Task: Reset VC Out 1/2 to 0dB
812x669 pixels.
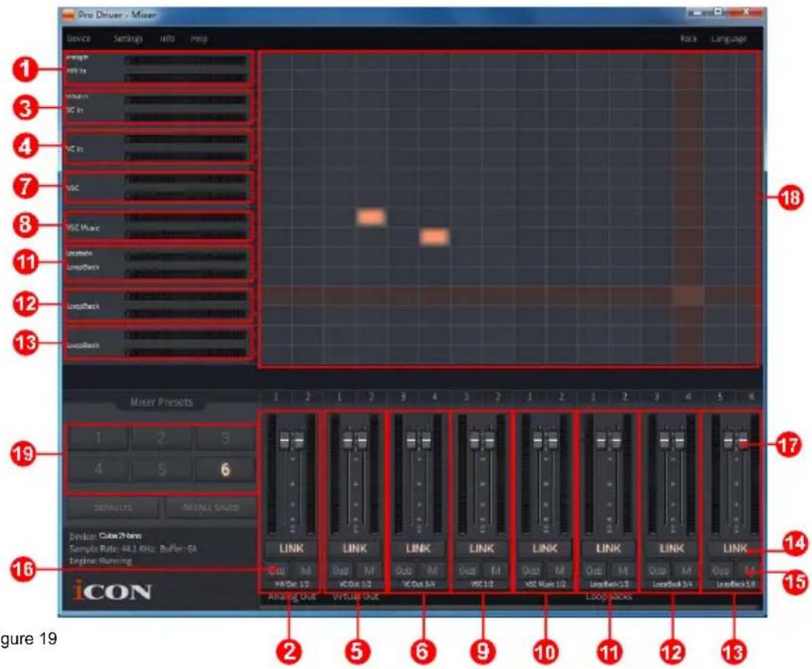Action: [341, 571]
